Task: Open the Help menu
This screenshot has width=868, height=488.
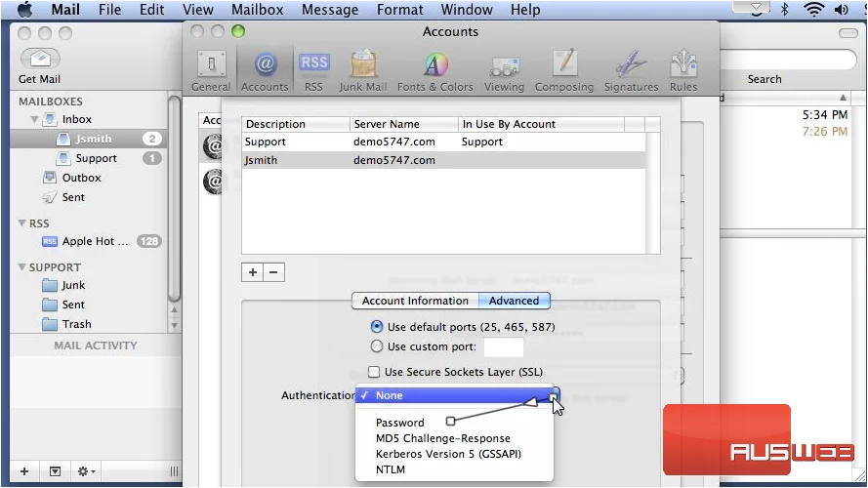Action: (524, 10)
